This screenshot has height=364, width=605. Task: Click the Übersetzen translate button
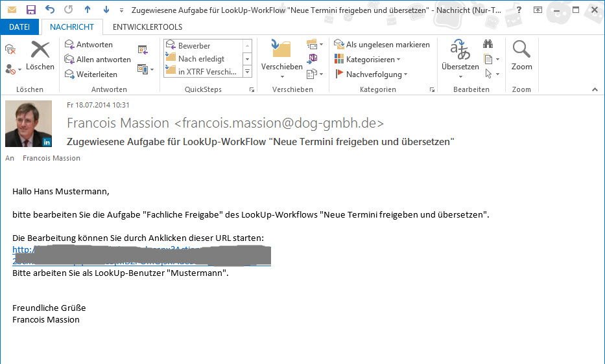click(x=460, y=58)
